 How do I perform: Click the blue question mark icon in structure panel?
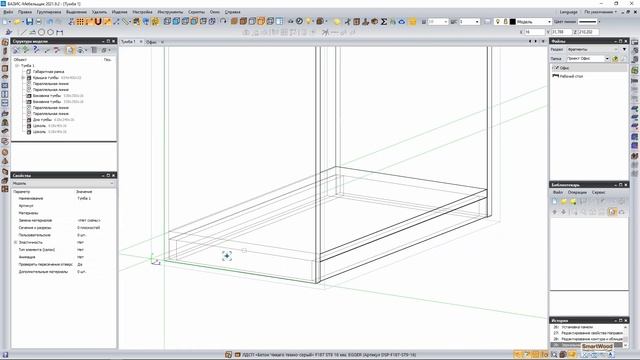[x=36, y=50]
